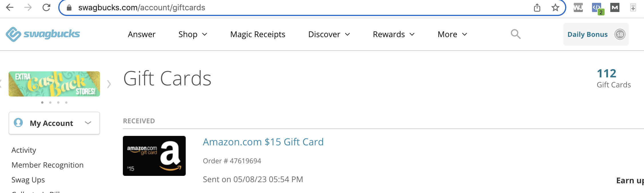This screenshot has height=193, width=644.
Task: Expand the Shop dropdown
Action: [x=193, y=34]
